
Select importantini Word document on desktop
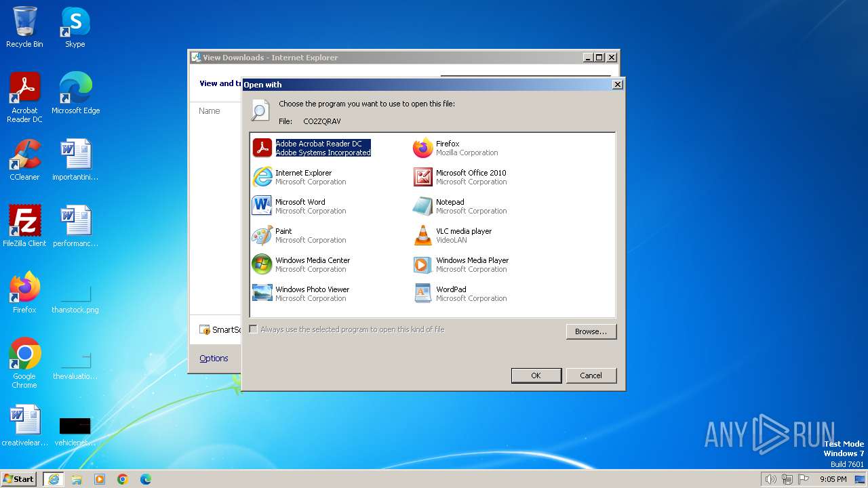(x=75, y=160)
